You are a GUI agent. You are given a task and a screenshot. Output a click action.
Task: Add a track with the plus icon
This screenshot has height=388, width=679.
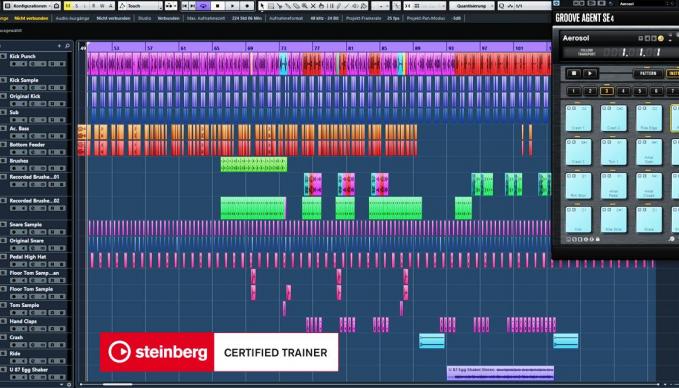tap(59, 46)
